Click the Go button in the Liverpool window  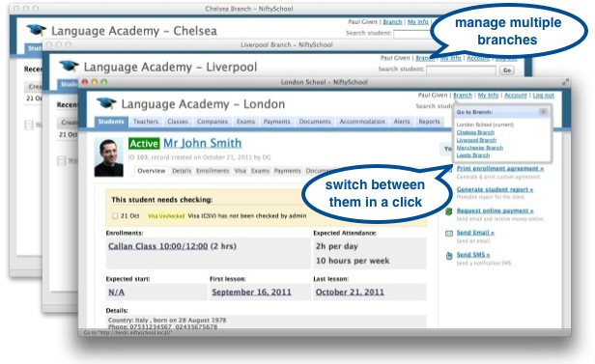point(507,70)
